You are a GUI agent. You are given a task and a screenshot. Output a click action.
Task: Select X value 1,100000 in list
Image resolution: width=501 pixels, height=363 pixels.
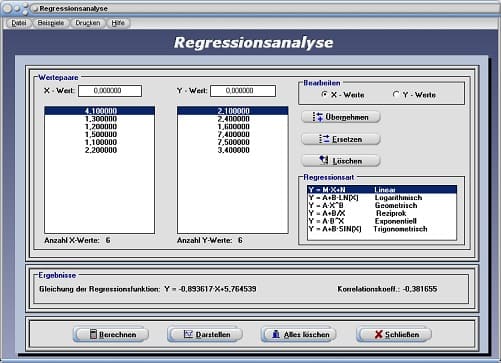[100, 142]
